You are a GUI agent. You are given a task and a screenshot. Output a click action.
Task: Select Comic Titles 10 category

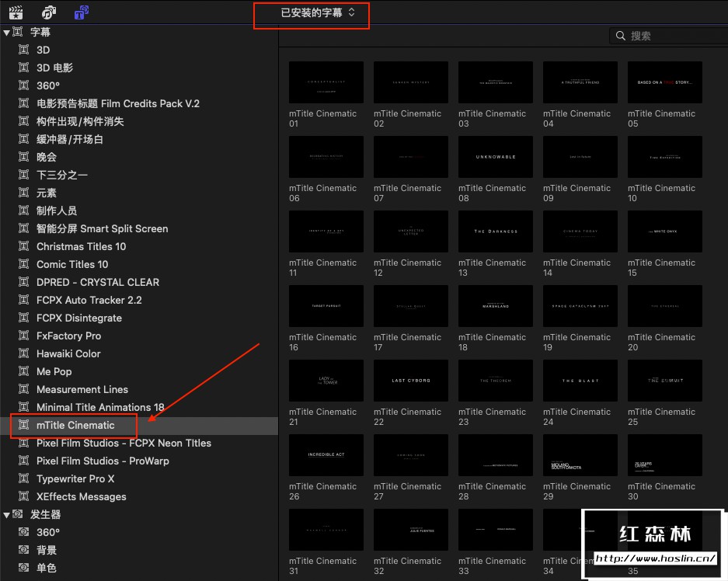pos(72,265)
